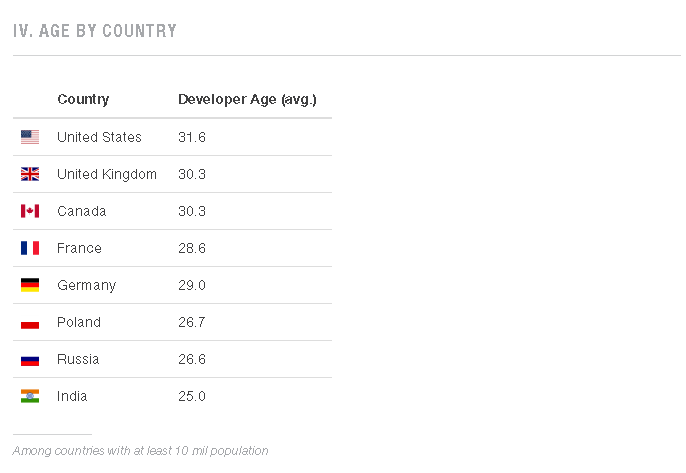The width and height of the screenshot is (686, 473).
Task: Click the IV. Age By Country heading
Action: click(94, 31)
